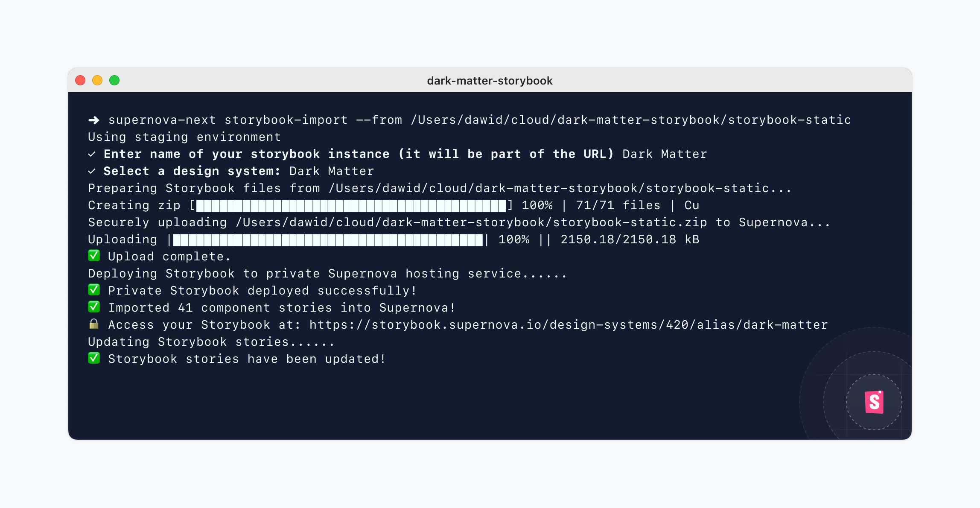This screenshot has height=508, width=980.
Task: Click the dark-matter-storybook window title
Action: click(x=490, y=81)
